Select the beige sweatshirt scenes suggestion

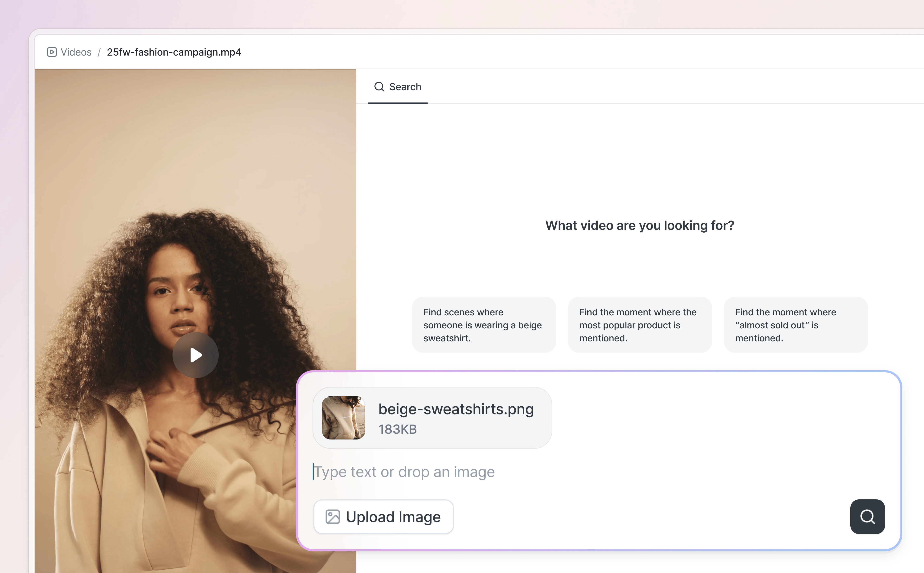[484, 325]
